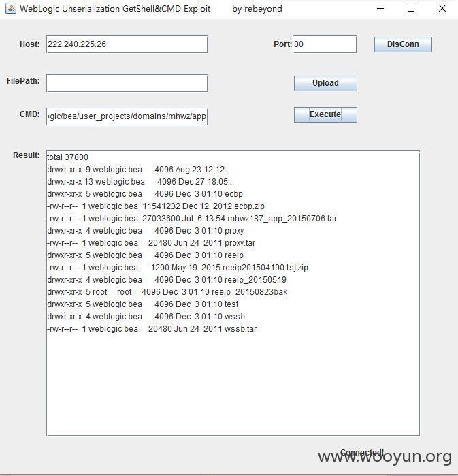The width and height of the screenshot is (458, 476).
Task: Select the reeip_20150823bak row owned by root
Action: coord(167,292)
